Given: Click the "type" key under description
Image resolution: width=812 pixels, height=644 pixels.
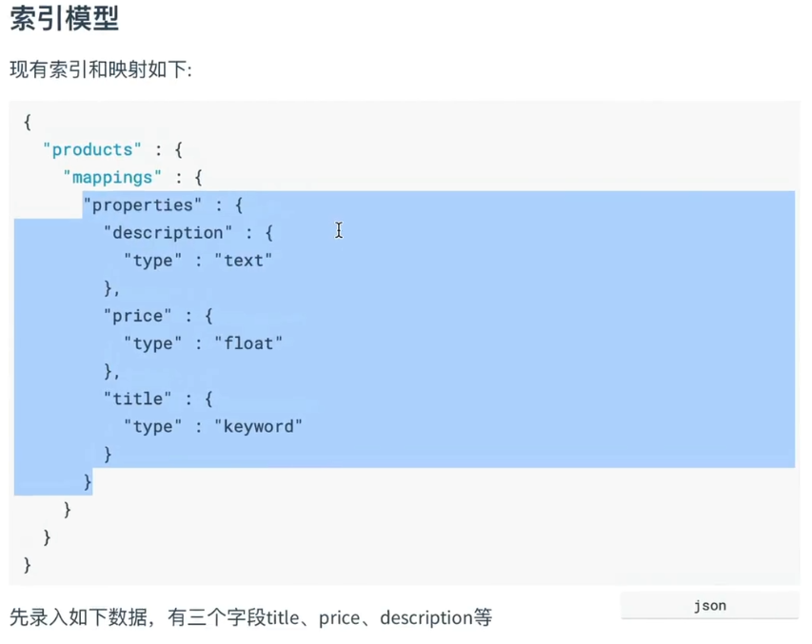Looking at the screenshot, I should (153, 260).
